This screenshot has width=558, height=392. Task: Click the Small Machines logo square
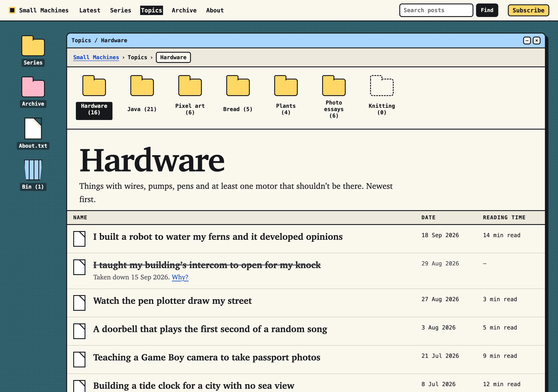[x=12, y=10]
